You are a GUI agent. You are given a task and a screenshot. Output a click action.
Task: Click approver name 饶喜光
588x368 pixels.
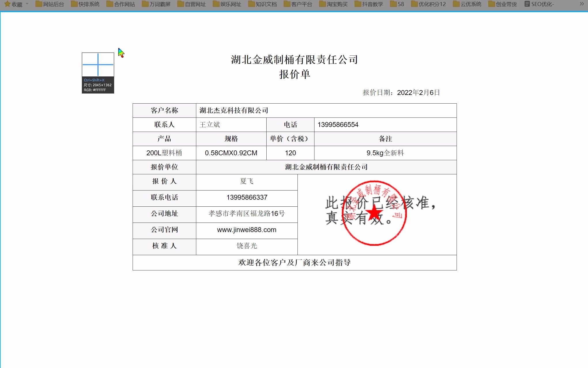tap(247, 246)
